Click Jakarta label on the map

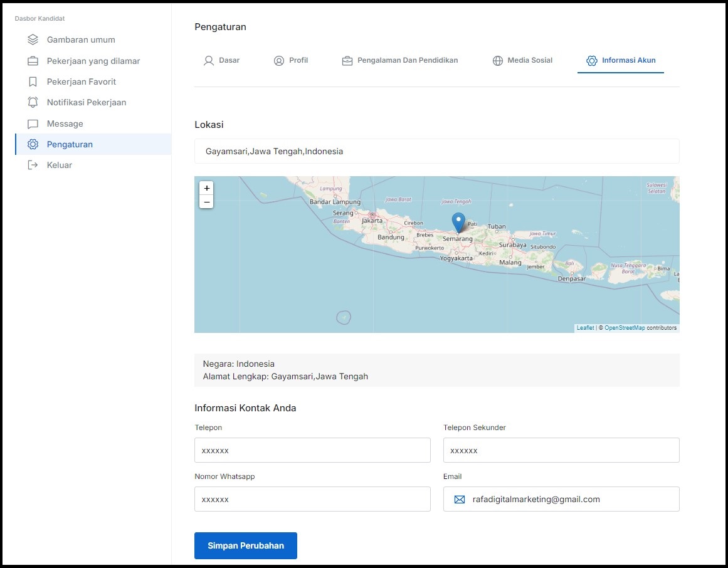372,221
